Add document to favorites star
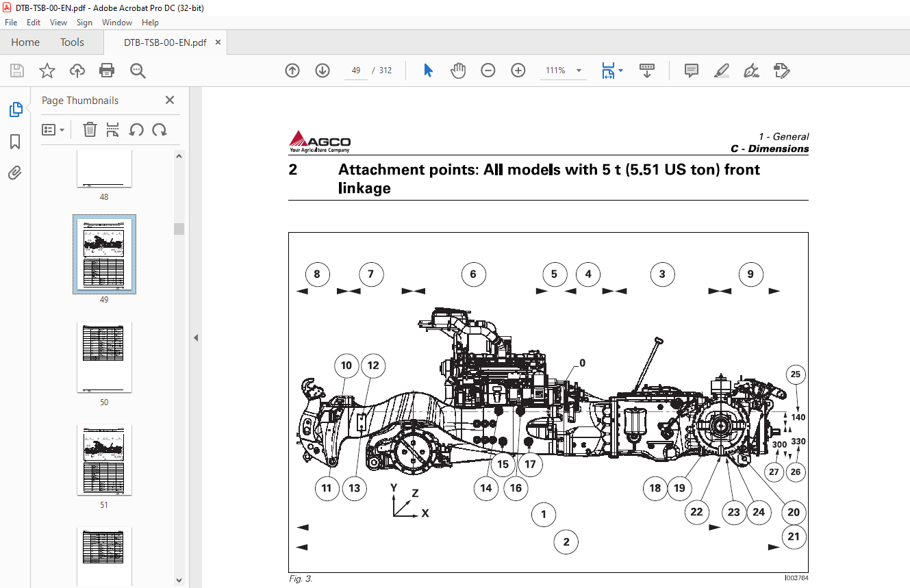This screenshot has height=588, width=910. (47, 71)
